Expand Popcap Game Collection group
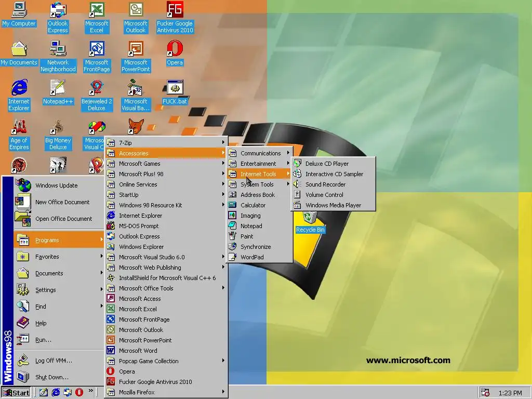This screenshot has height=399, width=532. point(166,361)
